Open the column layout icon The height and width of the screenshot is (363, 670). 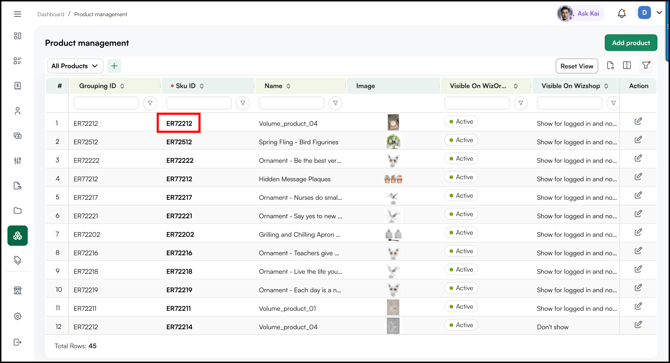tap(627, 65)
